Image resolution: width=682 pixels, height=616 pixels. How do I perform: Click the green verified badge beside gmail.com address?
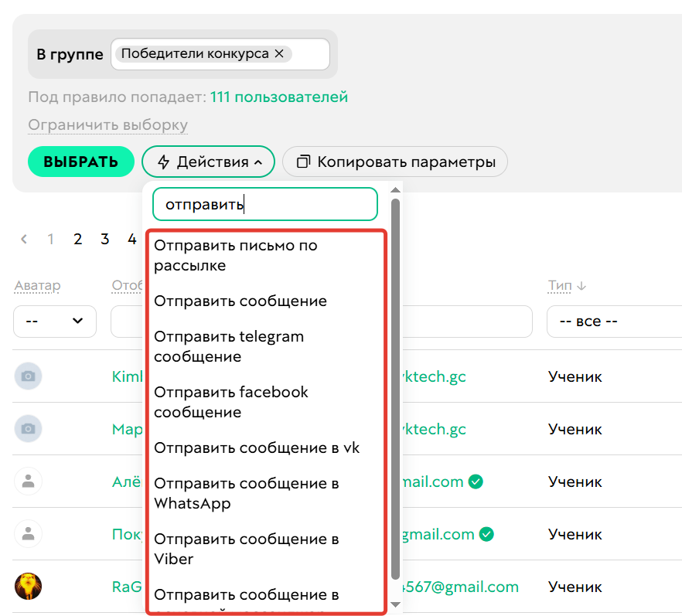pyautogui.click(x=487, y=534)
